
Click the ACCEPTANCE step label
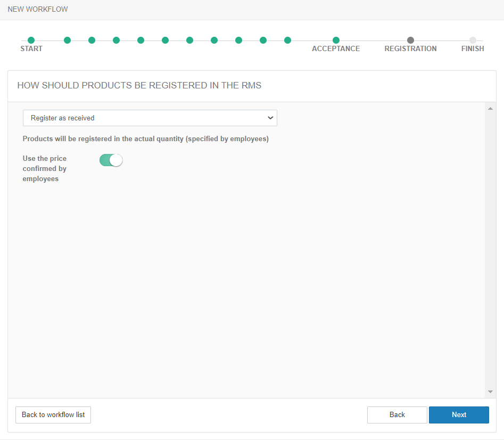pos(336,49)
